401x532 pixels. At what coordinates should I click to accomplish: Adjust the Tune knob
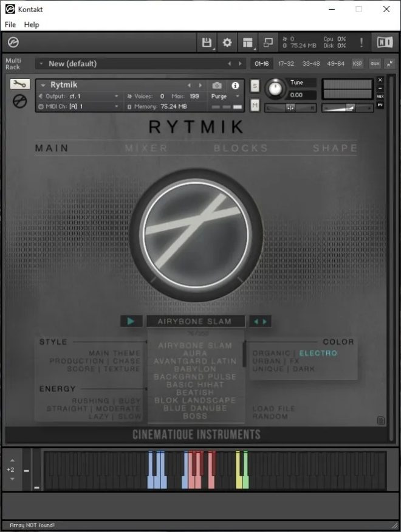pyautogui.click(x=275, y=89)
